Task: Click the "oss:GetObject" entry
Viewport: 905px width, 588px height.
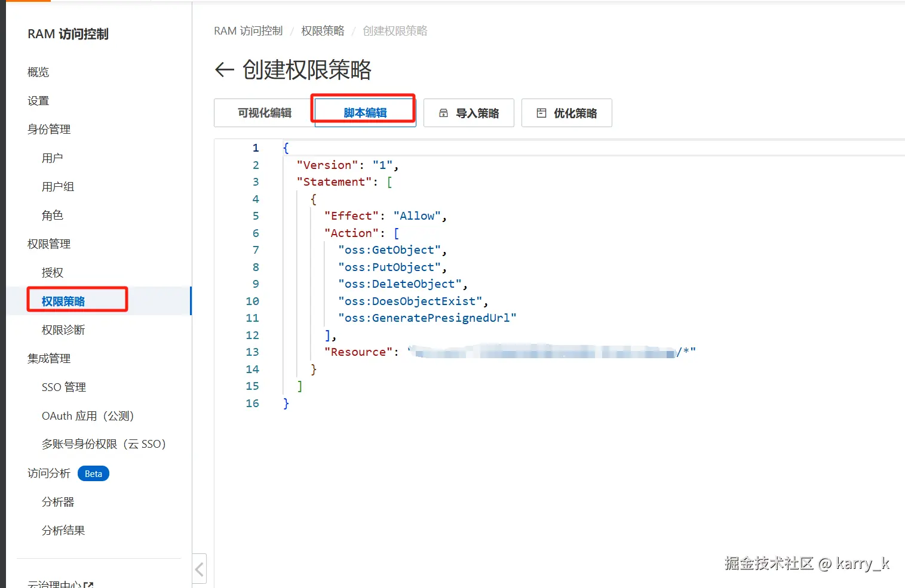Action: click(x=392, y=250)
